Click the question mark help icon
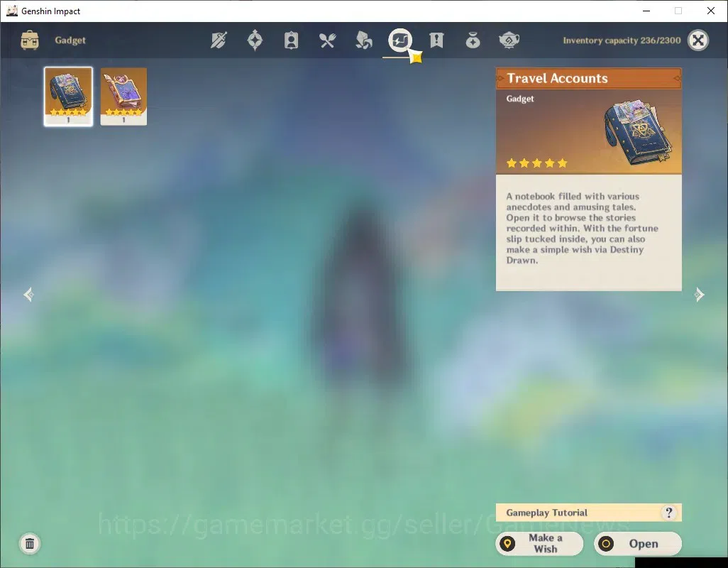Screen dimensions: 728x568 (668, 513)
